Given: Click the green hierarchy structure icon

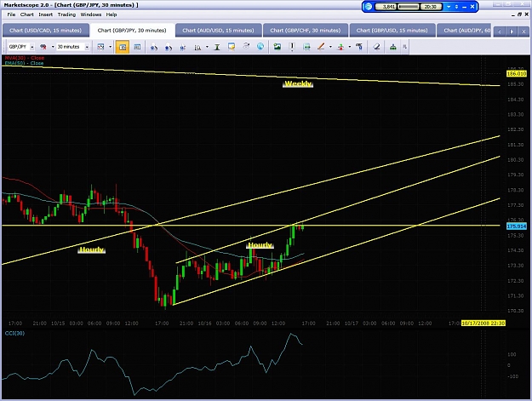Looking at the screenshot, I should pyautogui.click(x=393, y=47).
